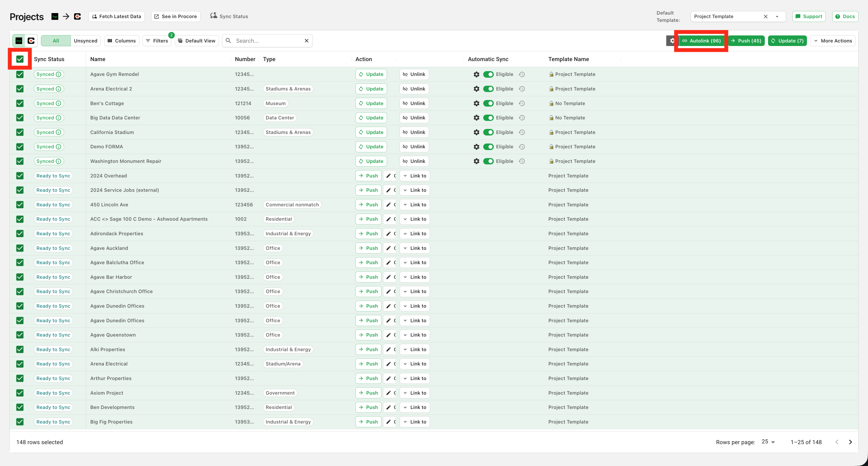Switch to the Unsynced tab
The image size is (868, 466).
(86, 41)
